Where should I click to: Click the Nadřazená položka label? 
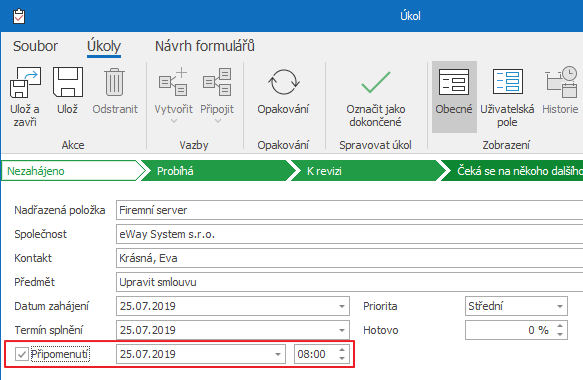pyautogui.click(x=59, y=210)
